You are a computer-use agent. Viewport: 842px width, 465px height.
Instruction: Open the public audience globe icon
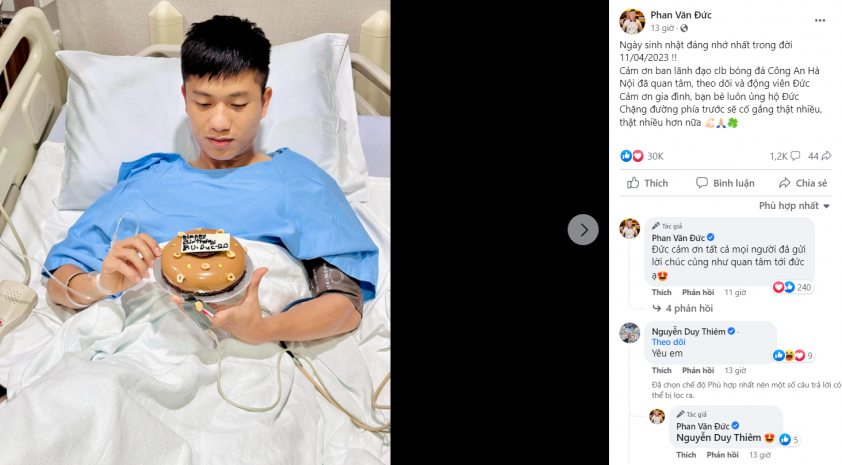click(684, 28)
